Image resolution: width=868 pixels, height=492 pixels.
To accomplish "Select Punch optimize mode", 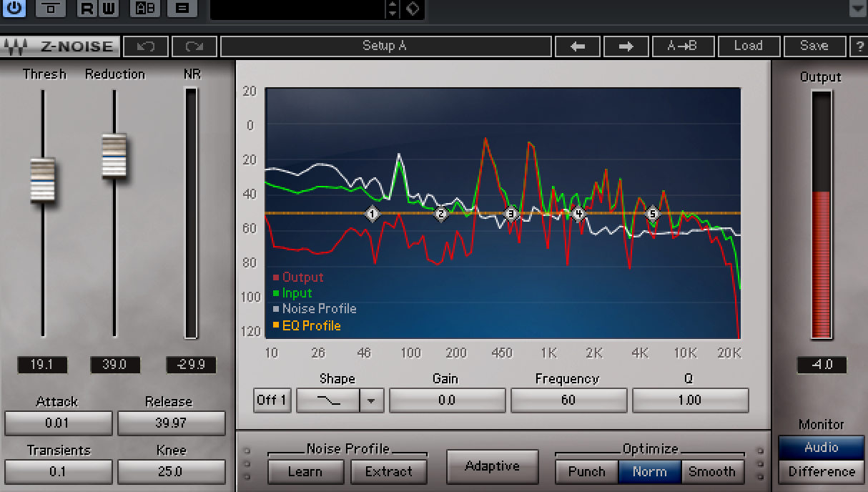I will coord(586,471).
